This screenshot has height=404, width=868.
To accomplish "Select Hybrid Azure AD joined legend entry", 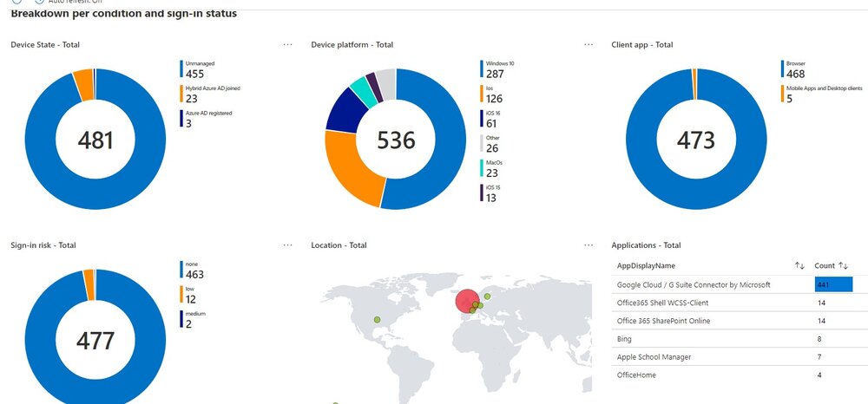I will (x=210, y=94).
